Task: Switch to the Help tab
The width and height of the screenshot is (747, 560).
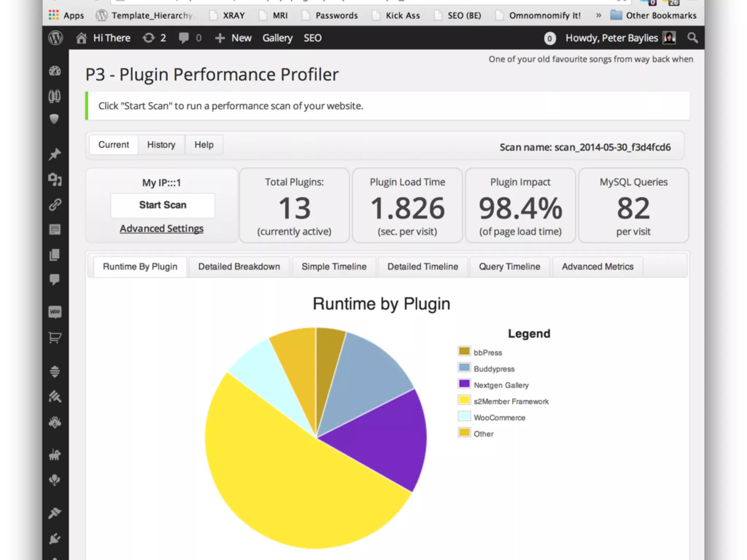Action: pos(204,145)
